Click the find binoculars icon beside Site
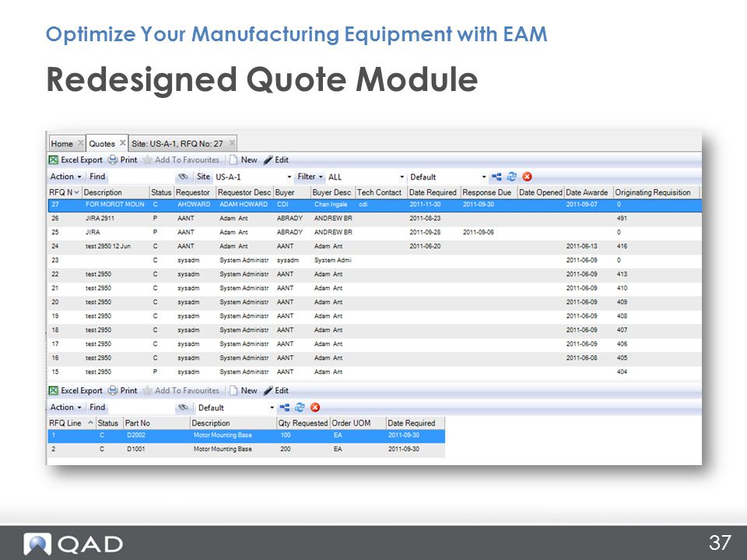 [x=183, y=177]
